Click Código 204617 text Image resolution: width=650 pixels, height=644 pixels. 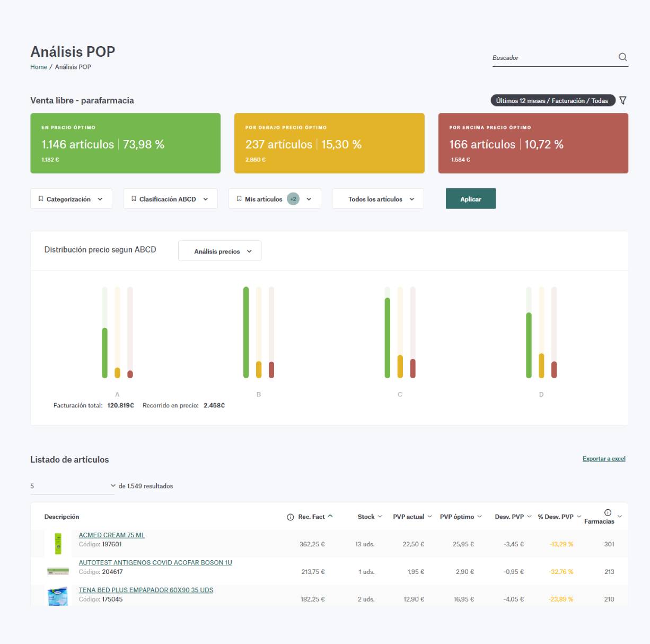pyautogui.click(x=101, y=572)
